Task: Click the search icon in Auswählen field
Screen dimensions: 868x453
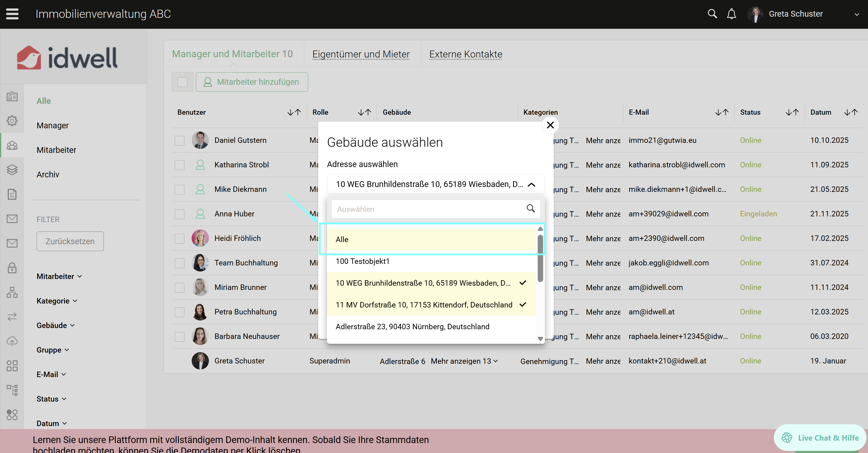Action: tap(530, 209)
